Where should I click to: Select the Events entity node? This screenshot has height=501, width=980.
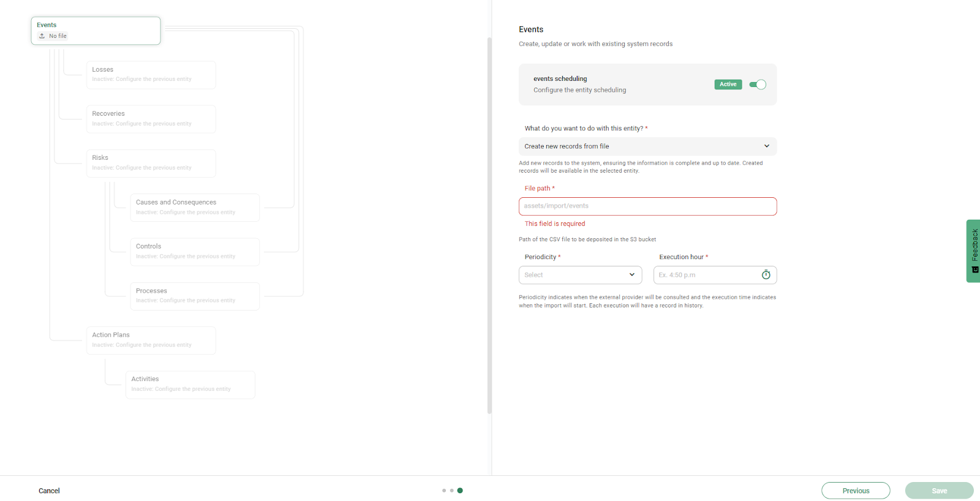pyautogui.click(x=96, y=31)
